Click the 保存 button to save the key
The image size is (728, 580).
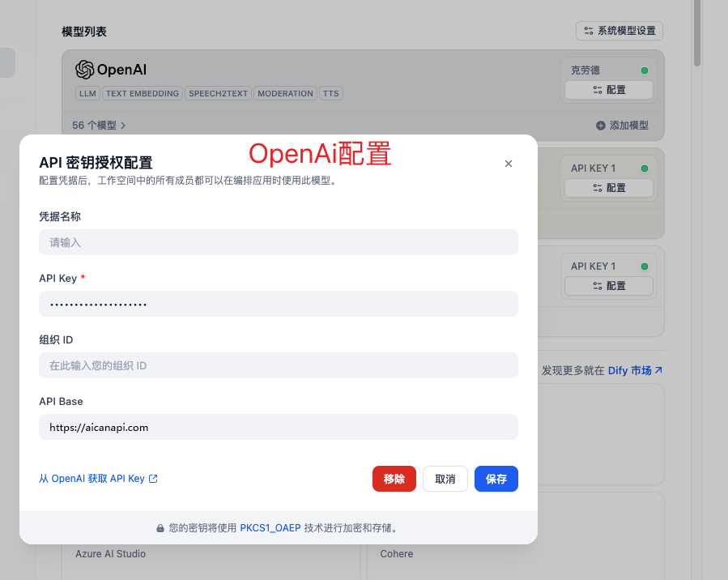[x=496, y=479]
